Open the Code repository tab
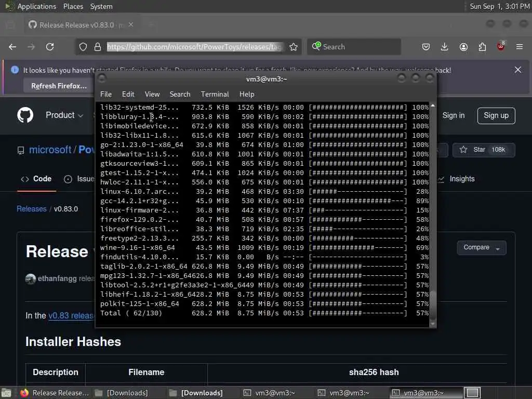The height and width of the screenshot is (399, 532). [x=37, y=179]
